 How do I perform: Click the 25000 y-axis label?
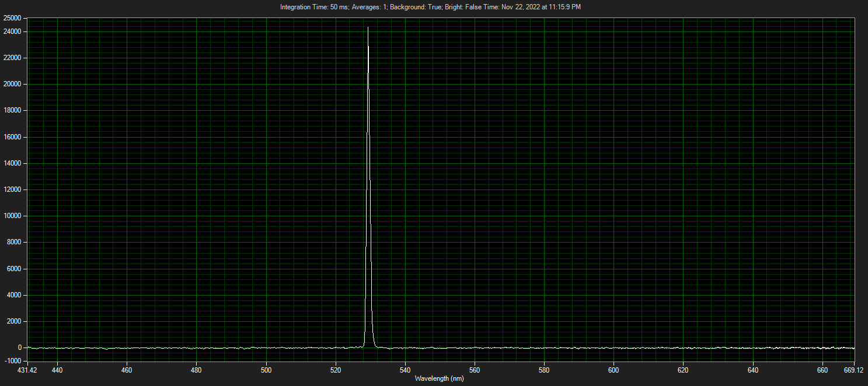tap(12, 19)
